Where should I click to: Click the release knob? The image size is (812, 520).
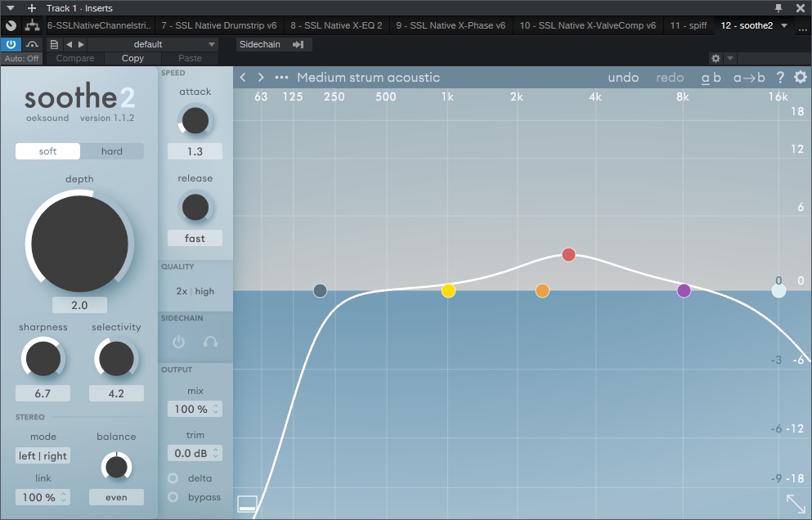[195, 208]
